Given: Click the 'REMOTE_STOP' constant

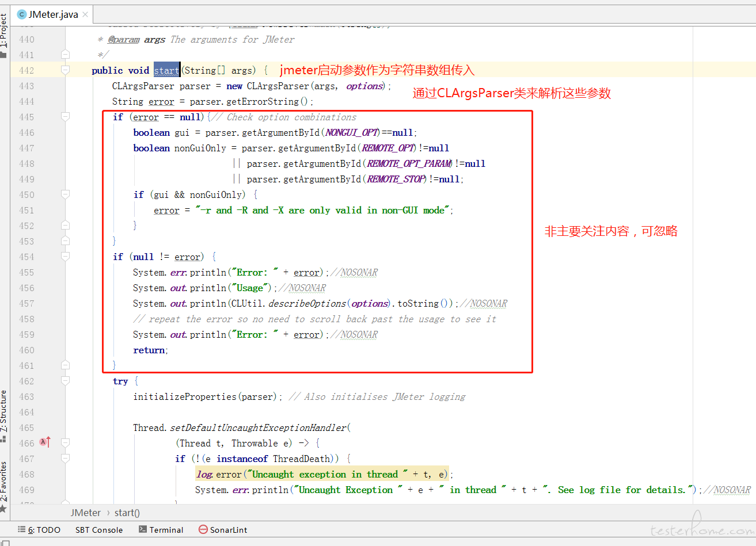Looking at the screenshot, I should point(396,179).
